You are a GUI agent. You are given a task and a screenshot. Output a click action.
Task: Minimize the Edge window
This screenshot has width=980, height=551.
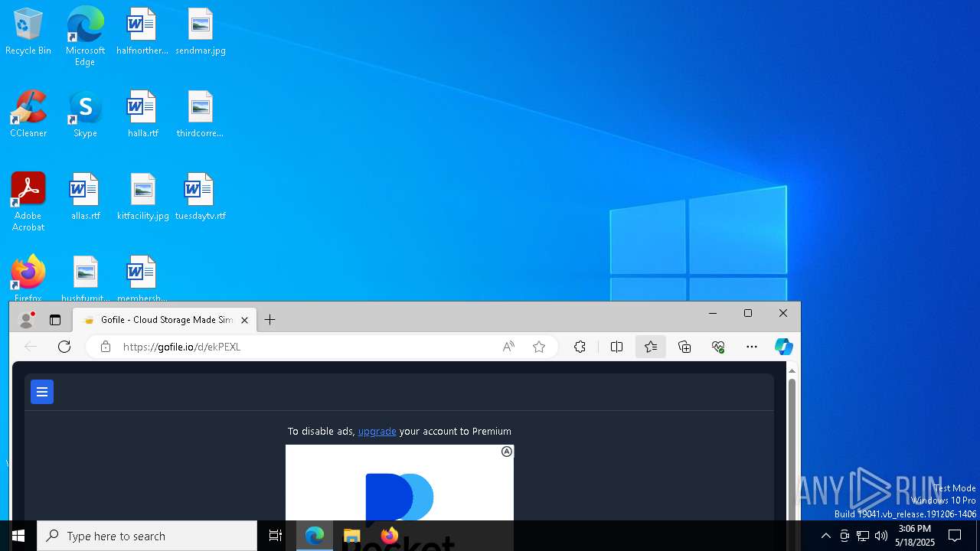tap(713, 313)
